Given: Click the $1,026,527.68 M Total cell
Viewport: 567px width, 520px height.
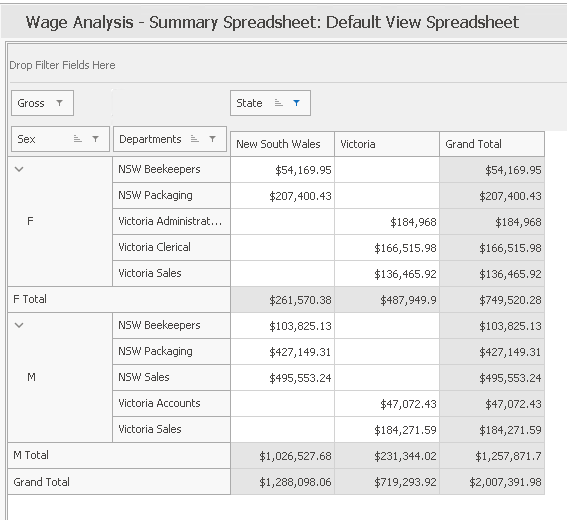Looking at the screenshot, I should point(282,456).
